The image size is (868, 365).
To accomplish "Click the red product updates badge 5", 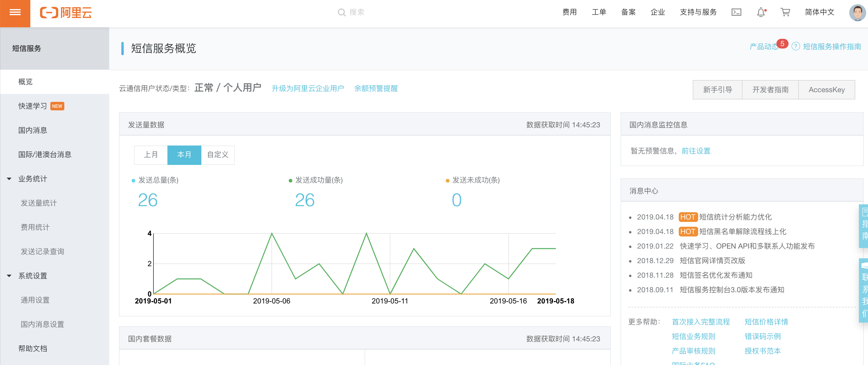I will 782,43.
